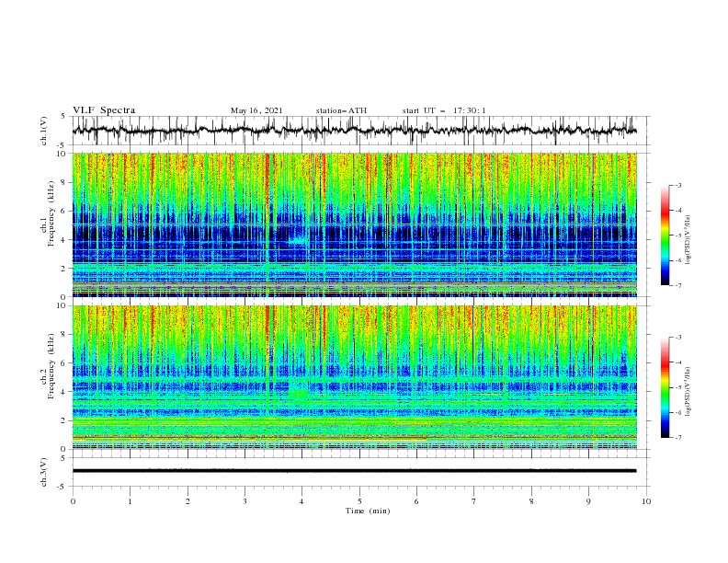Click the "-5" tick on ch.3(V) axis
The height and width of the screenshot is (563, 728).
63,487
